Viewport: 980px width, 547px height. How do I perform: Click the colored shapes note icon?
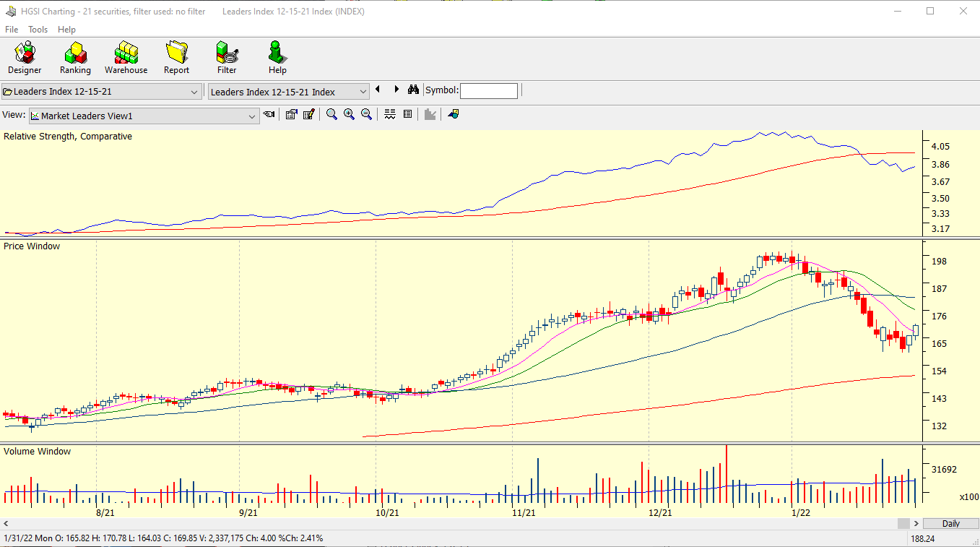(453, 114)
